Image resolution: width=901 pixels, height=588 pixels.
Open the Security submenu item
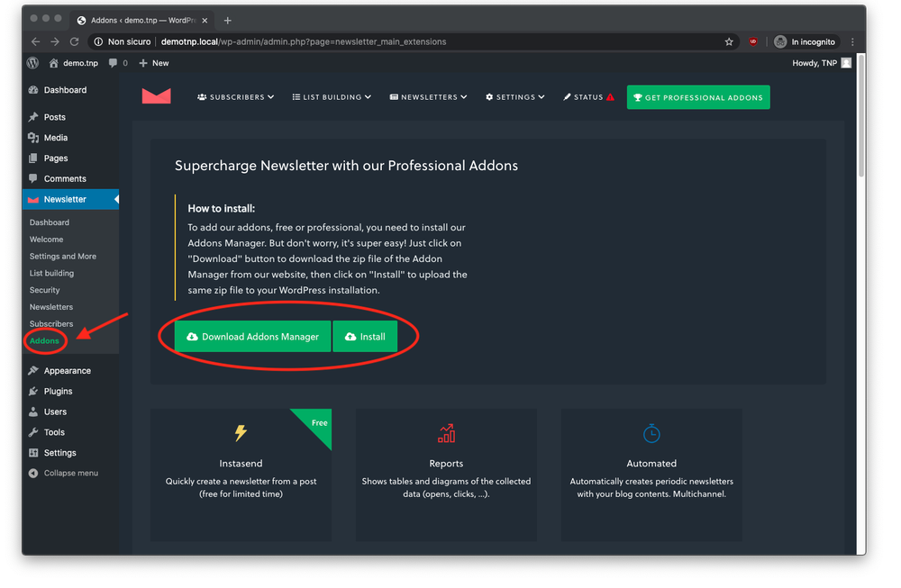[44, 291]
